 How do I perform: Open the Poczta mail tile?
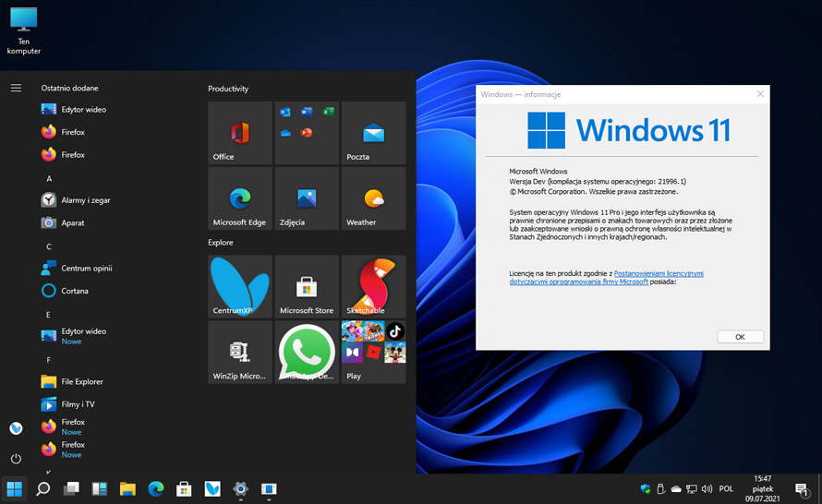[x=373, y=133]
